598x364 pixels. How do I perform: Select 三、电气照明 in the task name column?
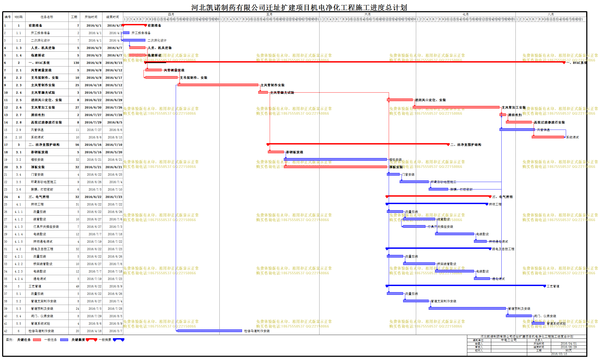point(39,197)
